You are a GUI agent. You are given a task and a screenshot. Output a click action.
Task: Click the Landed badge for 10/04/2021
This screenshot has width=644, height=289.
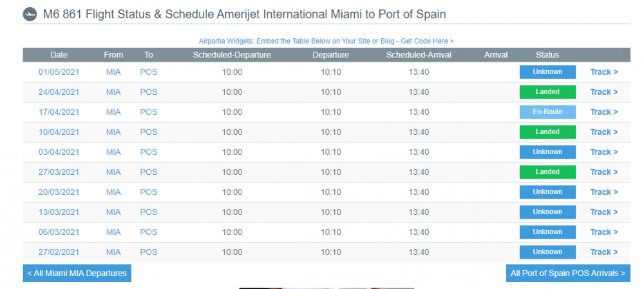tap(547, 132)
